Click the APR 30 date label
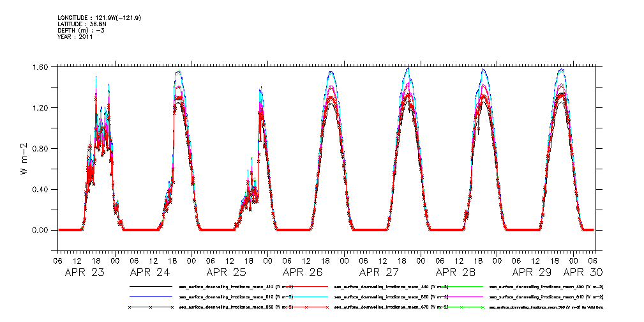The width and height of the screenshot is (644, 322). pyautogui.click(x=583, y=272)
